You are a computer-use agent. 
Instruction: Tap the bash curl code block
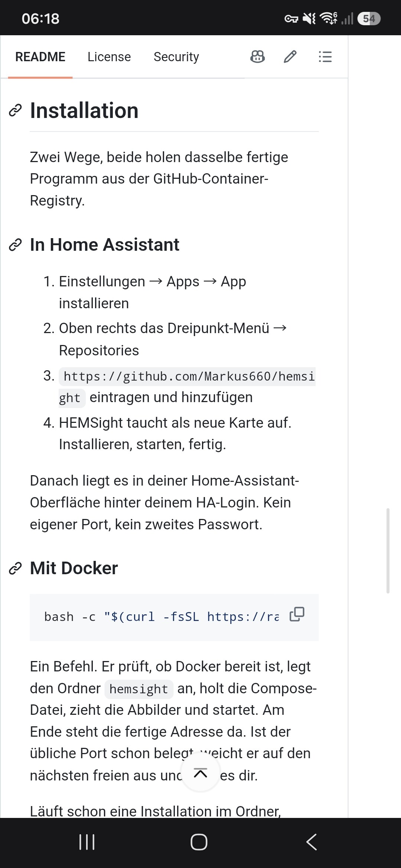174,617
